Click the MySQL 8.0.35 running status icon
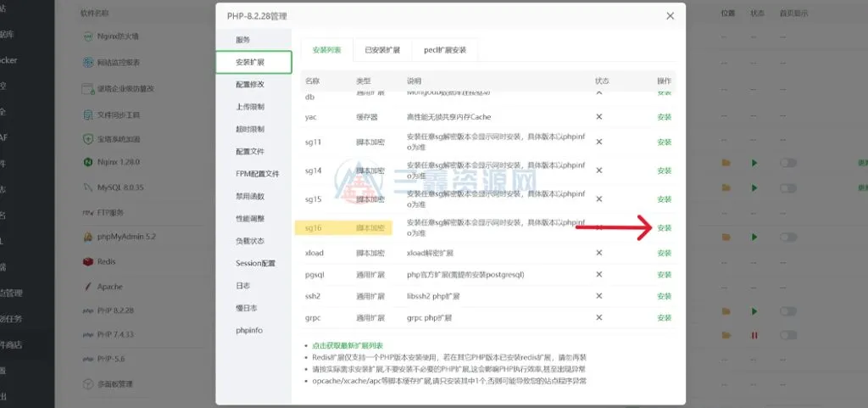Viewport: 868px width, 408px height. point(754,187)
